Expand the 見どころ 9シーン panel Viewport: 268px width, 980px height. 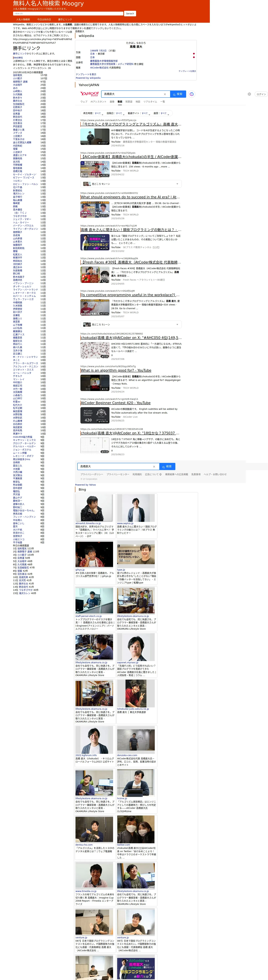131,184
